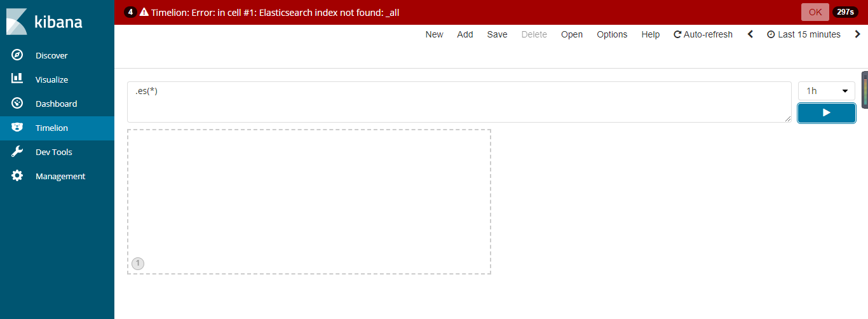The width and height of the screenshot is (868, 319).
Task: Click the .es(*) expression input field
Action: point(459,102)
